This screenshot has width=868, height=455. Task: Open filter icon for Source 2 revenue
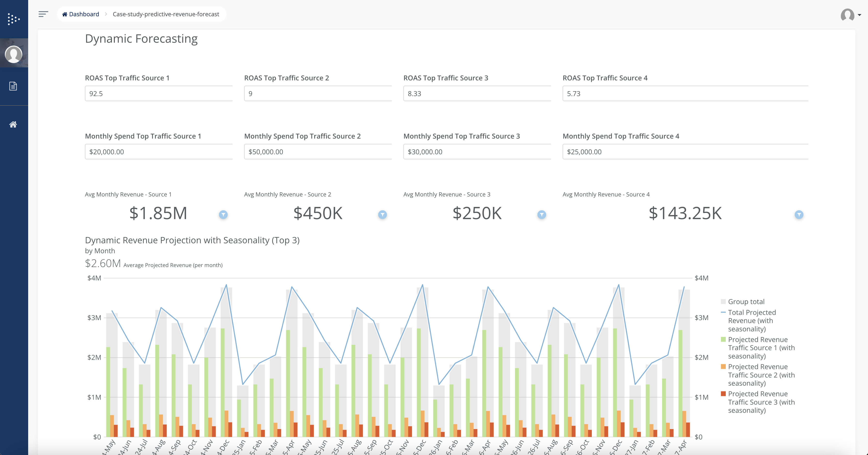[383, 215]
